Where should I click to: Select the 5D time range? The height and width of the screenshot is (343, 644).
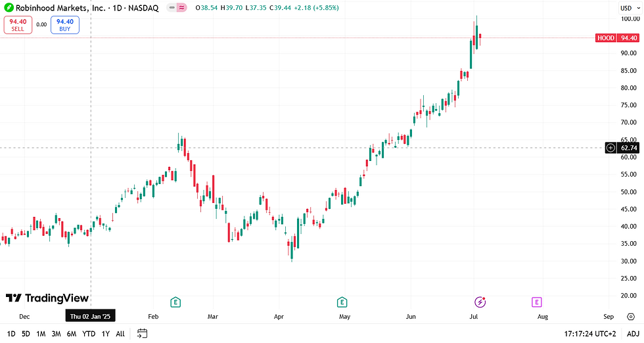coord(26,334)
